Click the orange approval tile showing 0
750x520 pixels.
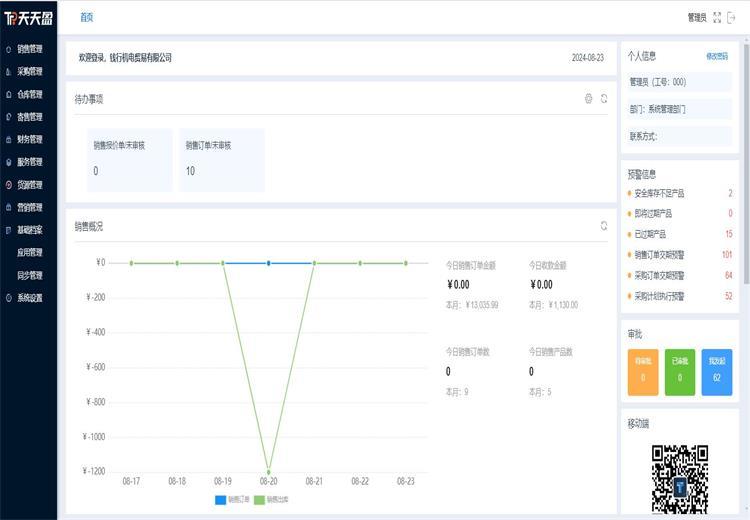(643, 372)
